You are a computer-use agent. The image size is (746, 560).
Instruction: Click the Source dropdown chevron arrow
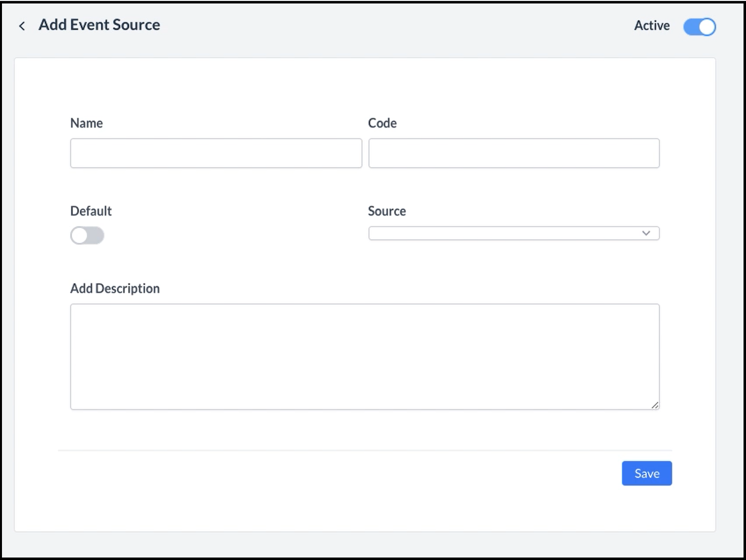[x=646, y=233]
